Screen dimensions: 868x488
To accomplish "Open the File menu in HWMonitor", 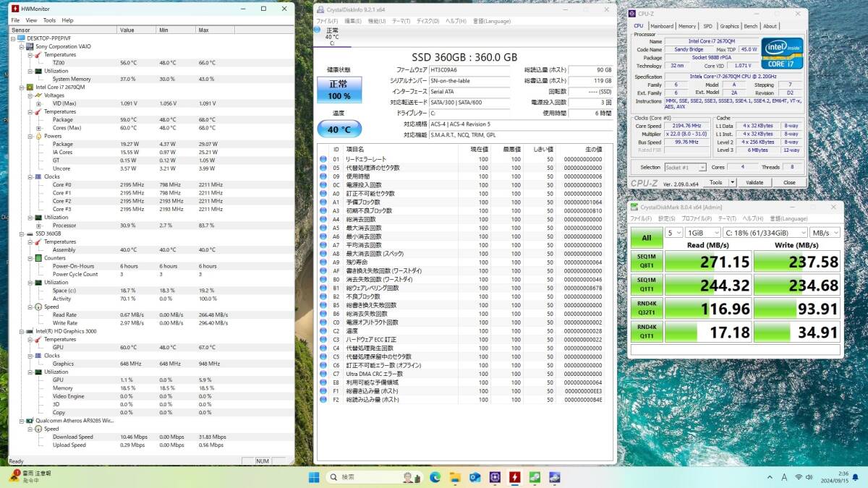I will click(15, 20).
